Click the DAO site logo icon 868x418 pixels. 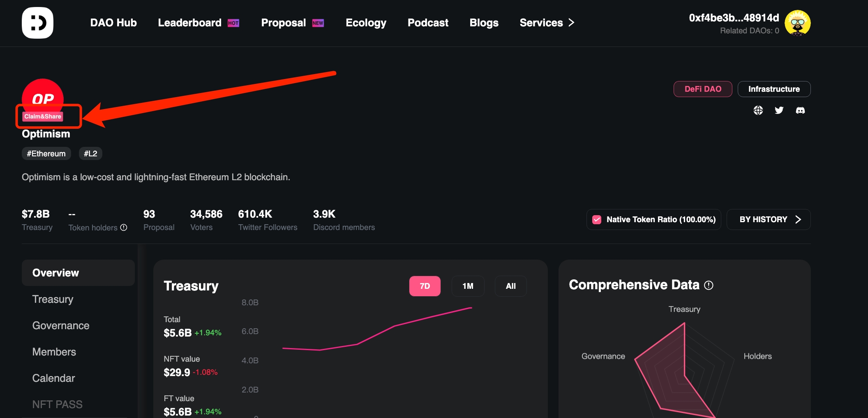(x=37, y=23)
